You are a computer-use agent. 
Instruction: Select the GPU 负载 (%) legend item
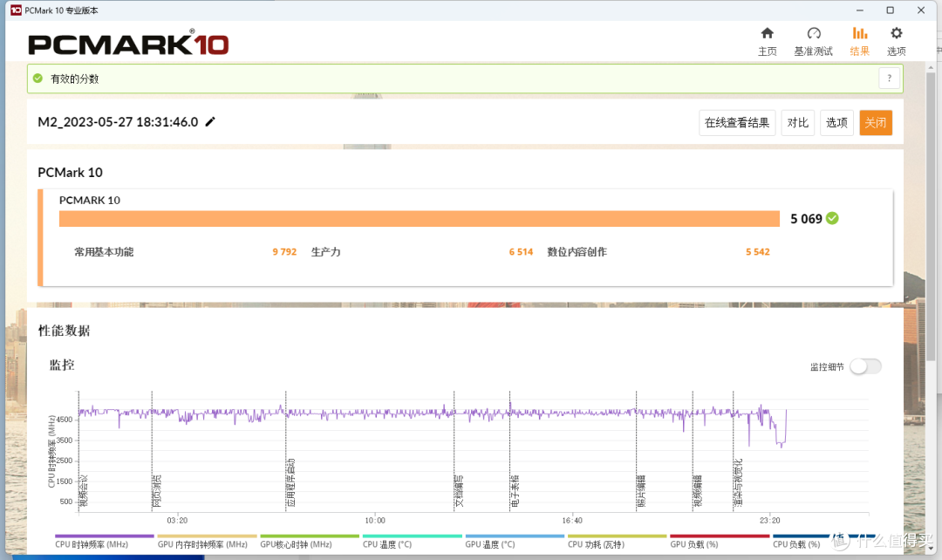click(720, 542)
